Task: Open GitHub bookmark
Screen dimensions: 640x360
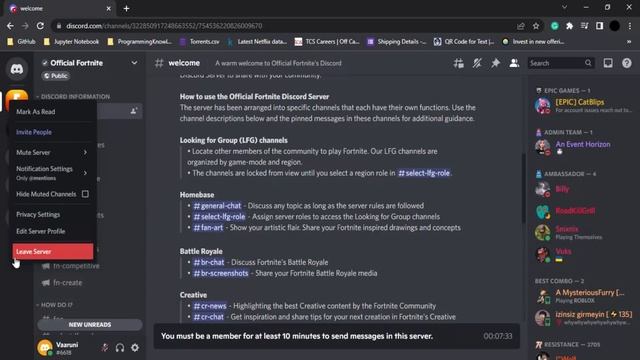Action: 22,42
